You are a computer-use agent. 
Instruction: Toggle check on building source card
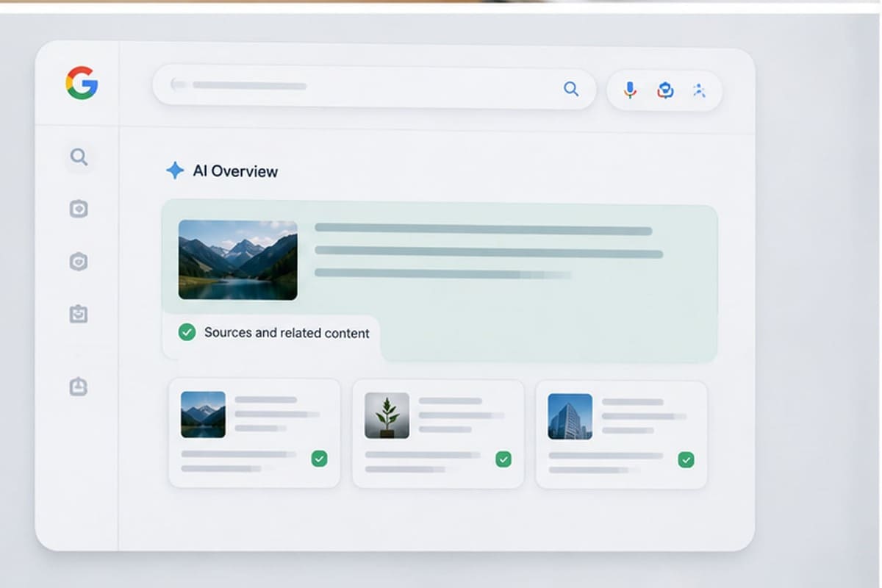[x=686, y=459]
